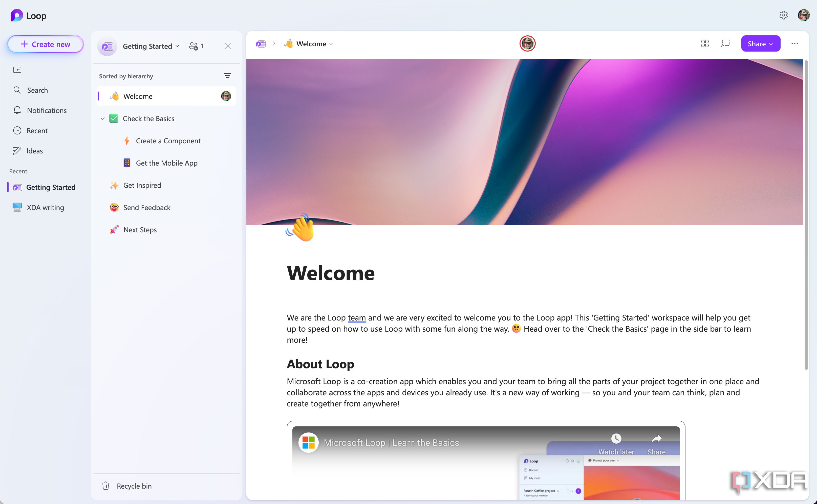
Task: Select the Get Inspired page
Action: pyautogui.click(x=142, y=185)
